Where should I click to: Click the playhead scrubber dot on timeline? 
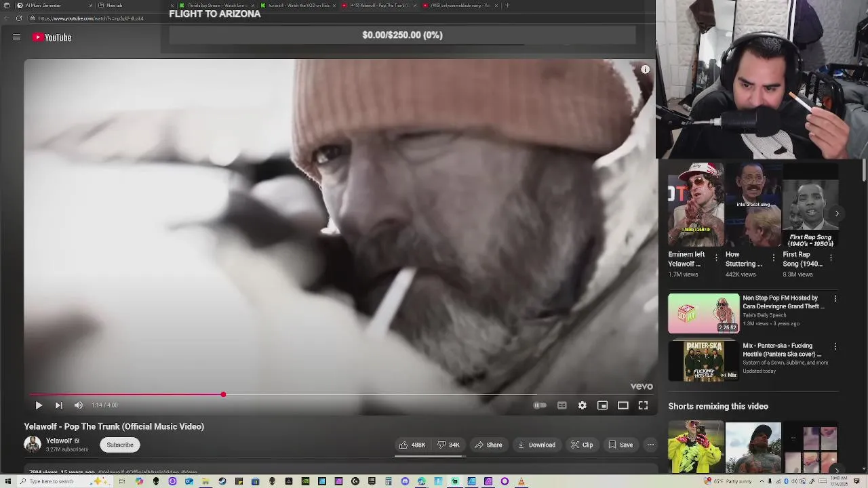click(x=223, y=394)
